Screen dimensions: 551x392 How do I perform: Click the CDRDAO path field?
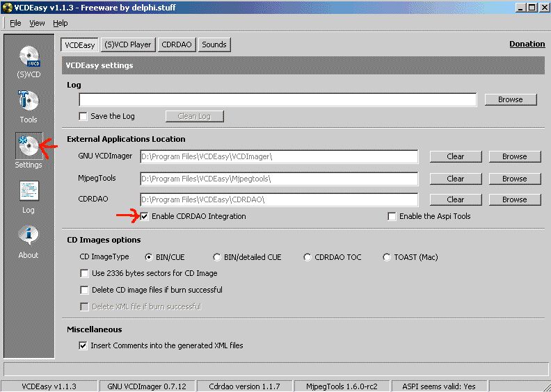coord(279,199)
